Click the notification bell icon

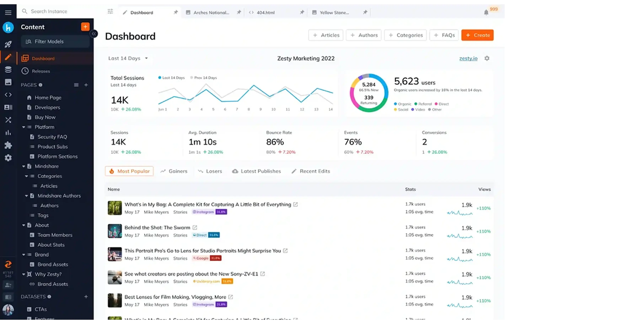486,12
